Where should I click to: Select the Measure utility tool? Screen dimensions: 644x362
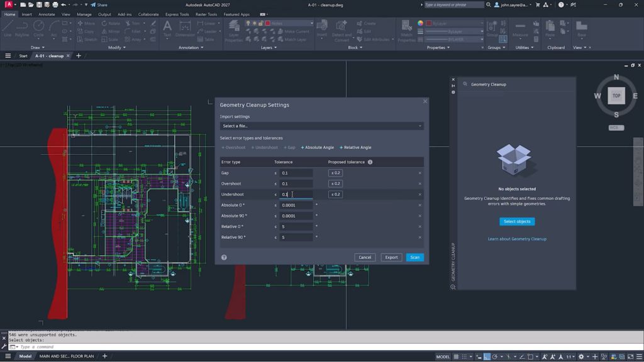520,29
